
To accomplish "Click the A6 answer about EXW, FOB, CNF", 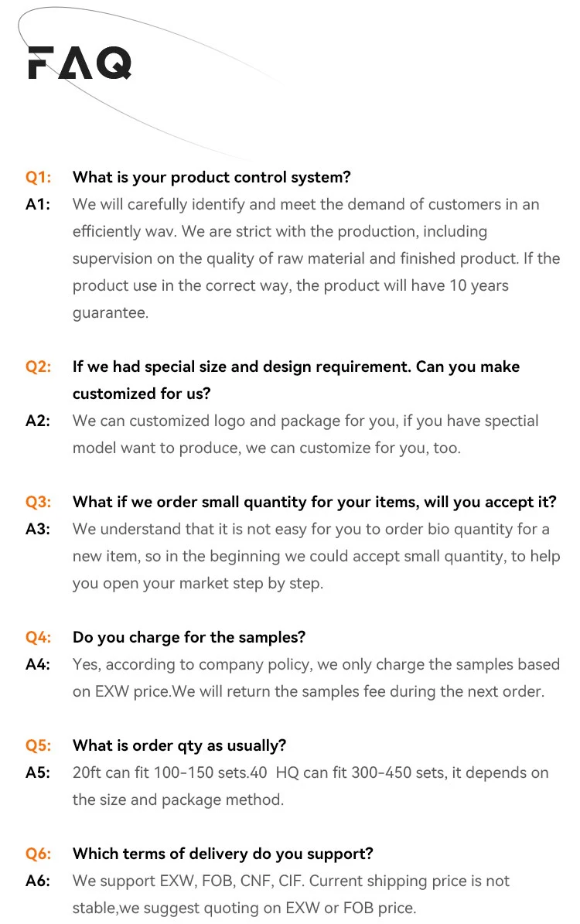I will [291, 895].
